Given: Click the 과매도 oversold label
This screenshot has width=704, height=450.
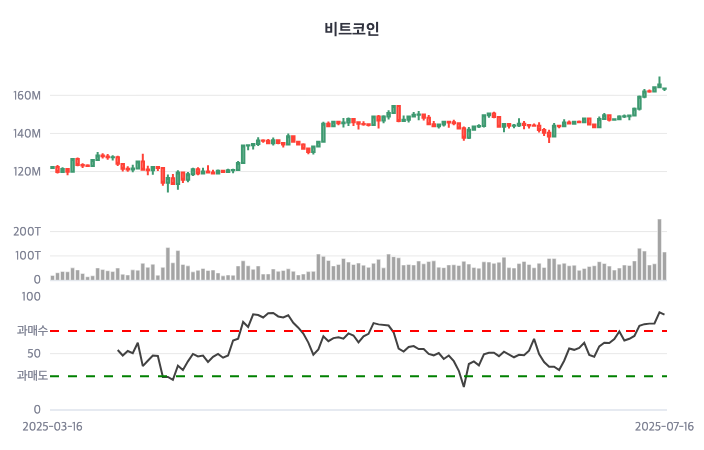Looking at the screenshot, I should point(32,376).
